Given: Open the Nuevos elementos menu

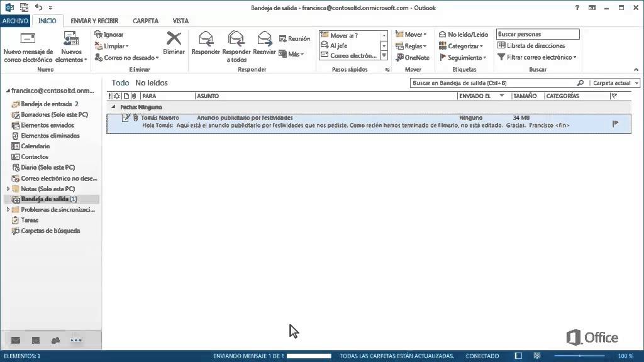Looking at the screenshot, I should (71, 47).
